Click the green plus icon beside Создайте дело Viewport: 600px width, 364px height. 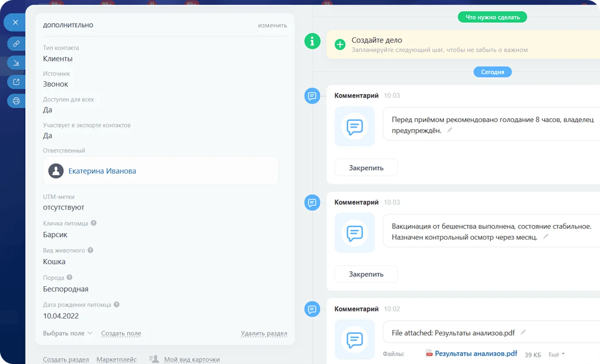pos(340,45)
